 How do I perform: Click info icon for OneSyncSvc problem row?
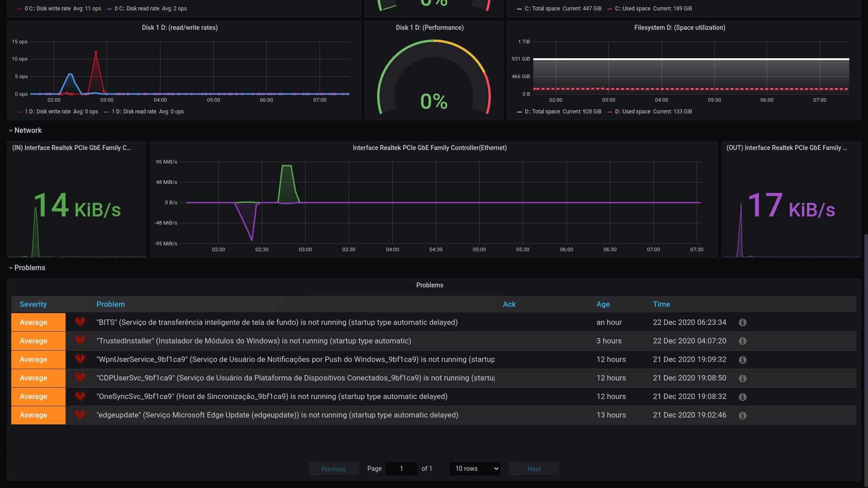point(742,397)
